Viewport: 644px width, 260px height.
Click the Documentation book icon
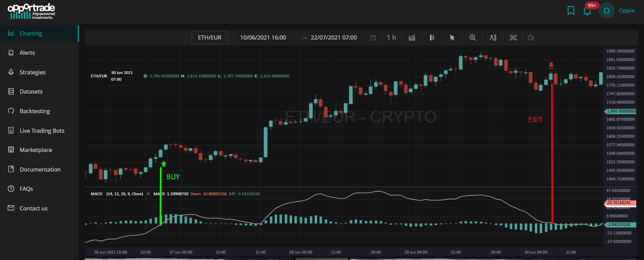11,169
